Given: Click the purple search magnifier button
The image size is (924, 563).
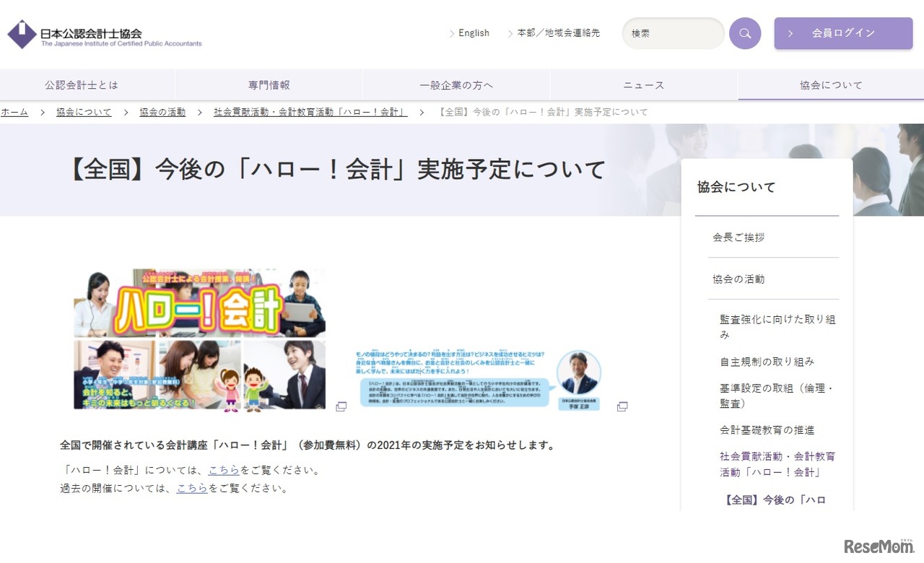Looking at the screenshot, I should 744,33.
